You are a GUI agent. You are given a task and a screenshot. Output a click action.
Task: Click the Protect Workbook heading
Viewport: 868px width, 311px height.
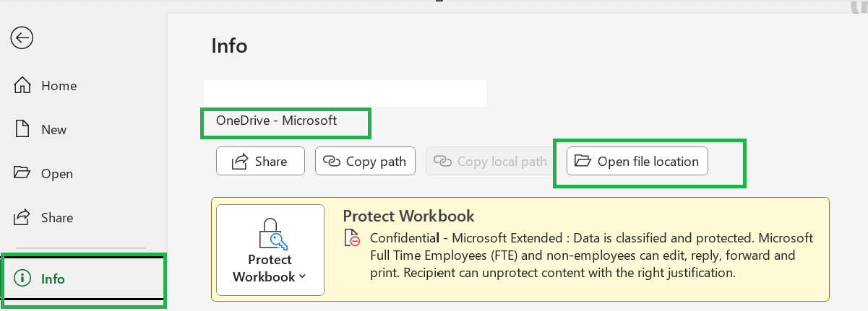(x=409, y=216)
